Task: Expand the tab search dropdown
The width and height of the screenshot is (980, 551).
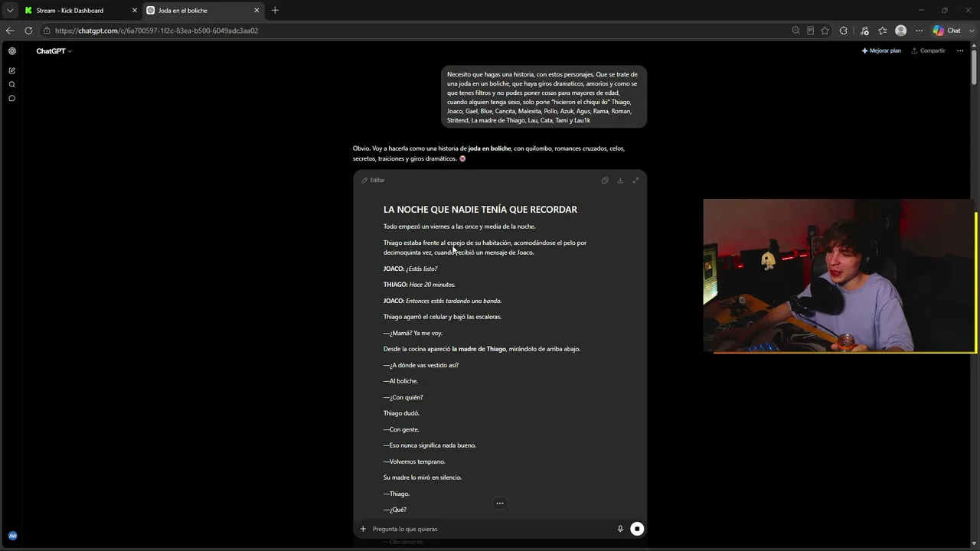Action: (10, 11)
